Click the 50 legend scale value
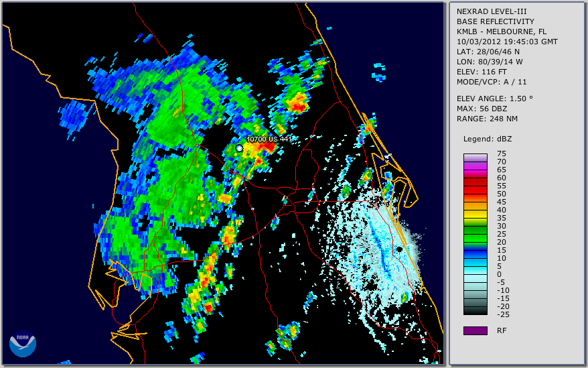 [502, 194]
